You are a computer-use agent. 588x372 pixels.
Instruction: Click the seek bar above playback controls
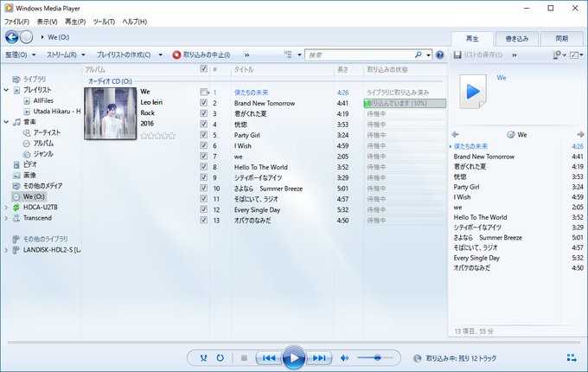point(294,343)
